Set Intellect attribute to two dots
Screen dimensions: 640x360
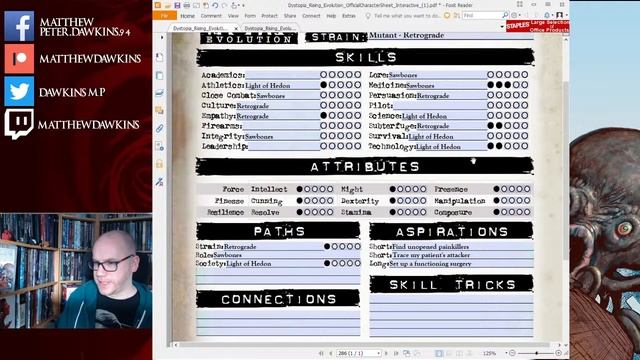(307, 189)
